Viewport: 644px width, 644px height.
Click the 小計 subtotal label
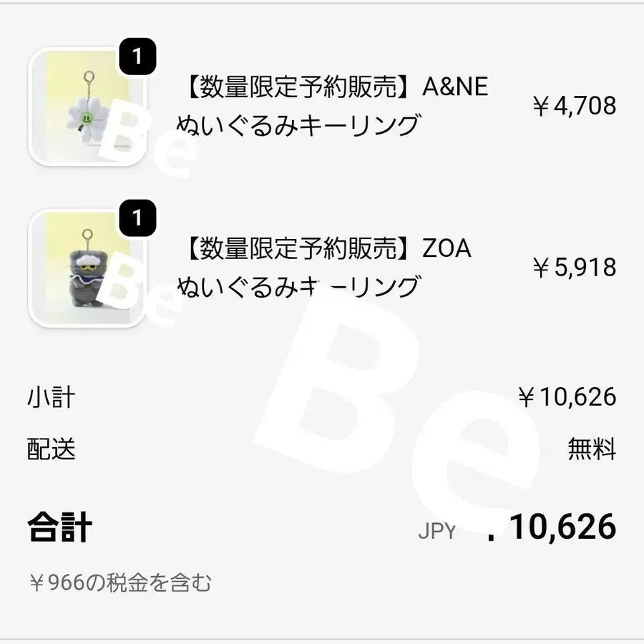coord(51,397)
